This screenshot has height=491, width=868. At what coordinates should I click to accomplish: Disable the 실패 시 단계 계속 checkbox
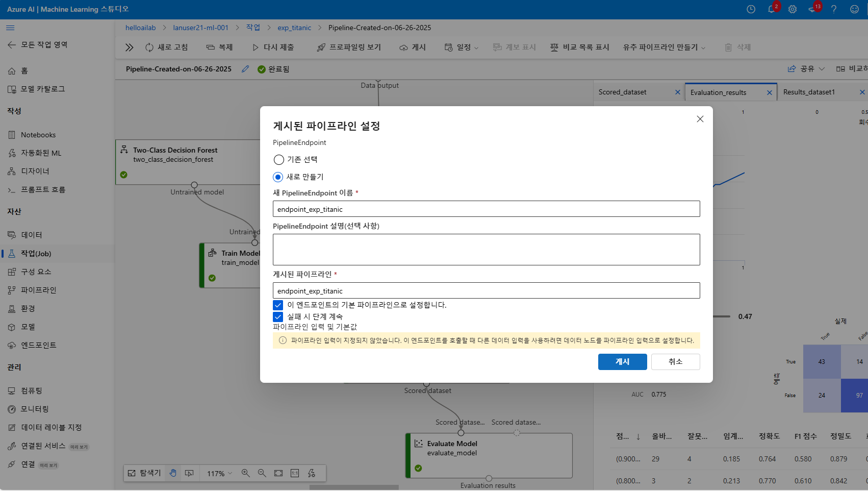point(278,316)
